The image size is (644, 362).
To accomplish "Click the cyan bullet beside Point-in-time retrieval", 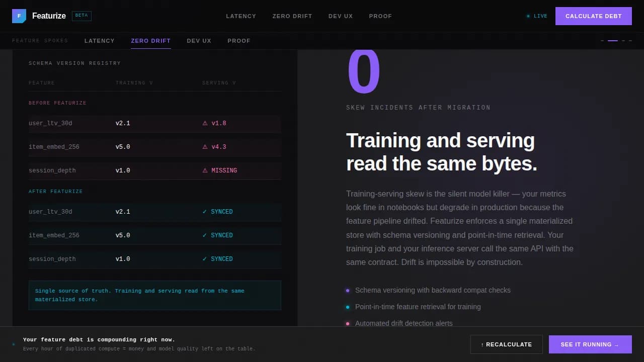I will coord(348,307).
